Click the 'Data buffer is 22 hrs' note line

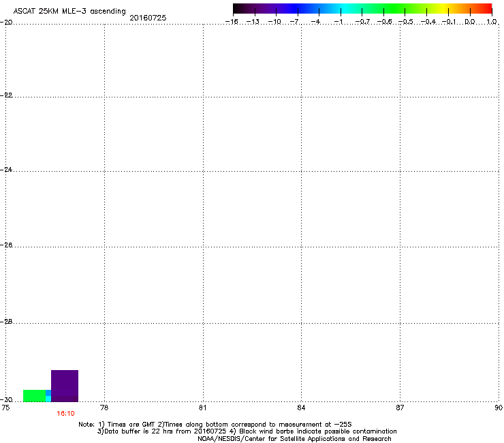247,431
